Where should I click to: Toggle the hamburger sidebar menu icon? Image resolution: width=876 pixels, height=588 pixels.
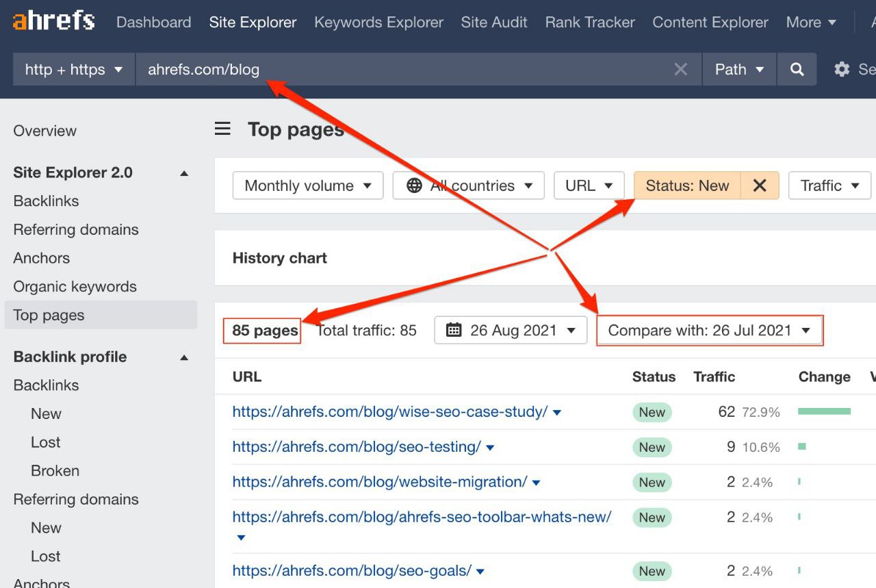[222, 129]
